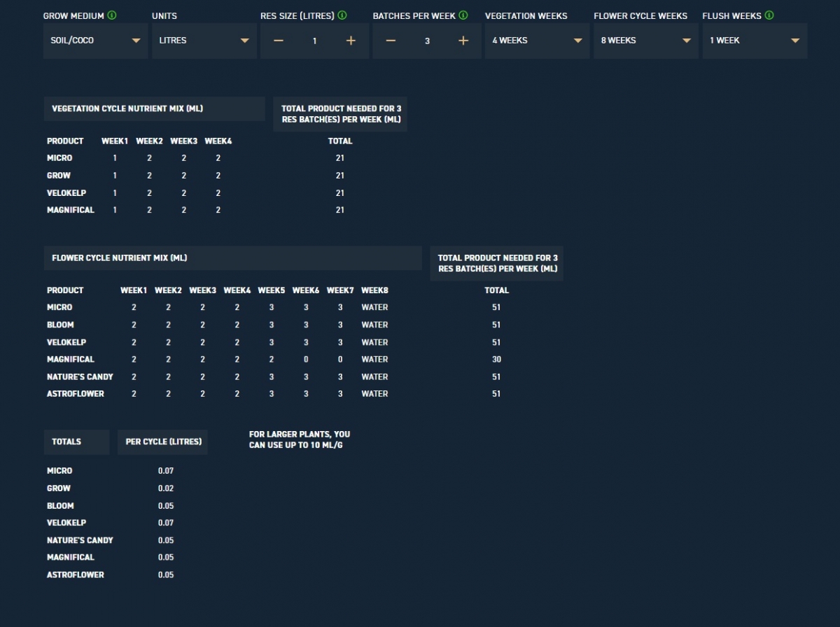Click Week4 column header in vegetation table
Image resolution: width=840 pixels, height=627 pixels.
218,141
